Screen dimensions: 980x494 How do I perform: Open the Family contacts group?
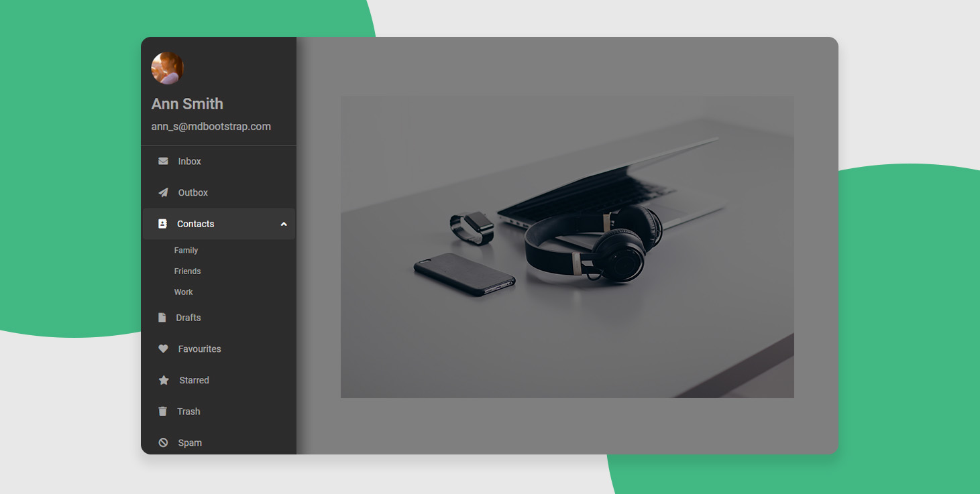(186, 251)
